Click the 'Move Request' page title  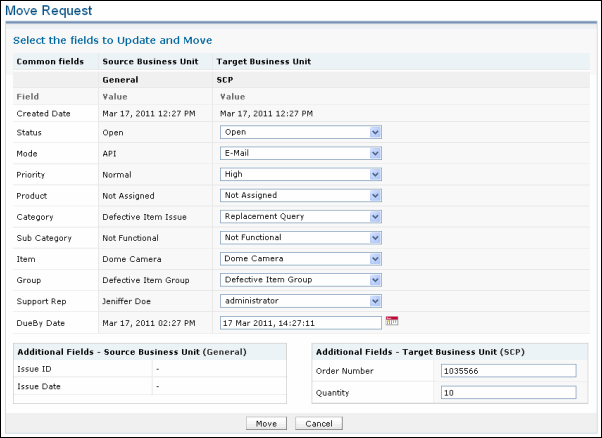pyautogui.click(x=48, y=11)
